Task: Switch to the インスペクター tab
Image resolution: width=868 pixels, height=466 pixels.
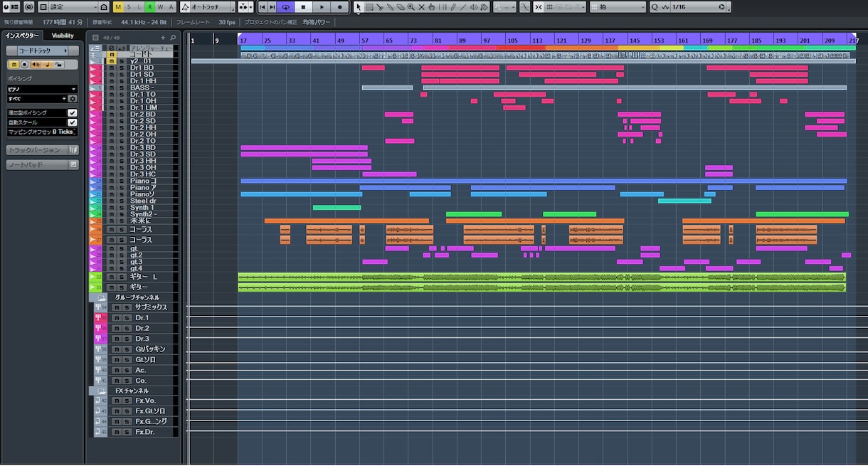Action: tap(22, 36)
